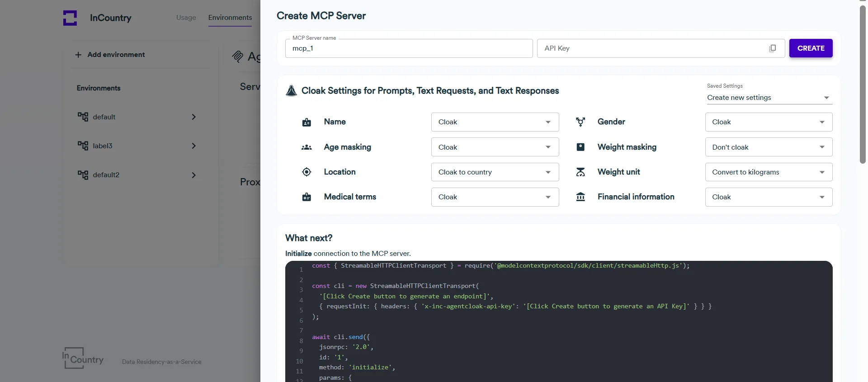The height and width of the screenshot is (382, 868).
Task: Click the Weight unit scale icon
Action: [580, 172]
